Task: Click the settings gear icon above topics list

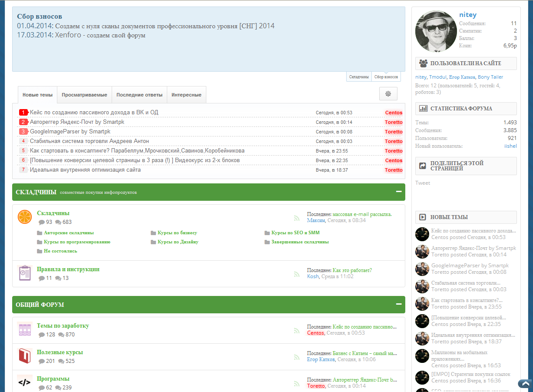Action: pos(388,94)
